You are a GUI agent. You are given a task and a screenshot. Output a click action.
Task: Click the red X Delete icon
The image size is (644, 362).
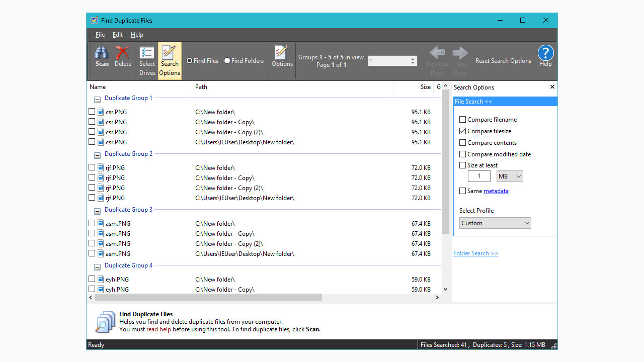click(x=123, y=56)
